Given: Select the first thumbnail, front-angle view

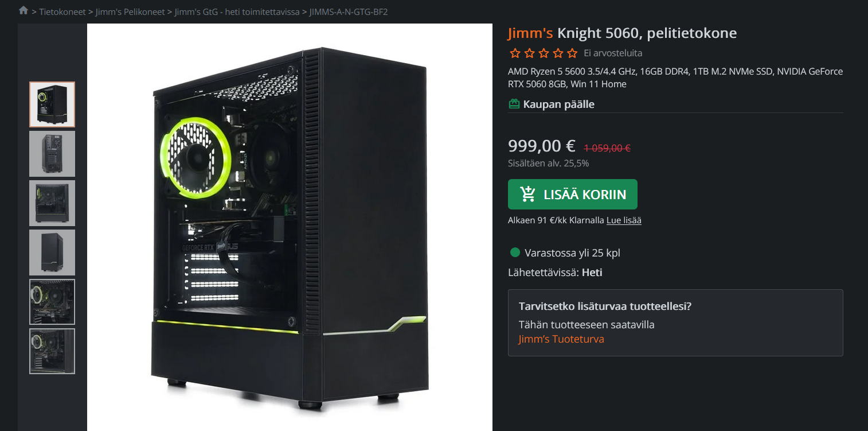Looking at the screenshot, I should click(52, 104).
